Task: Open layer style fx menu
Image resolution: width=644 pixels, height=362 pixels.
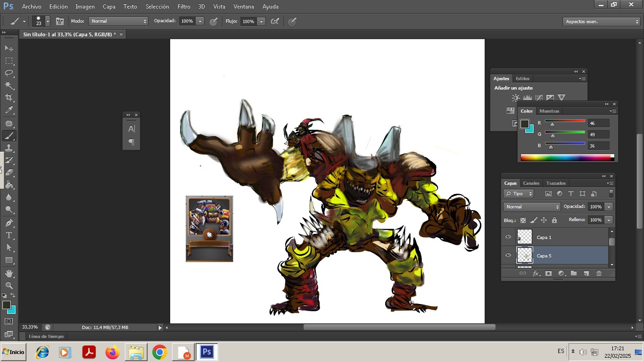Action: coord(536,273)
